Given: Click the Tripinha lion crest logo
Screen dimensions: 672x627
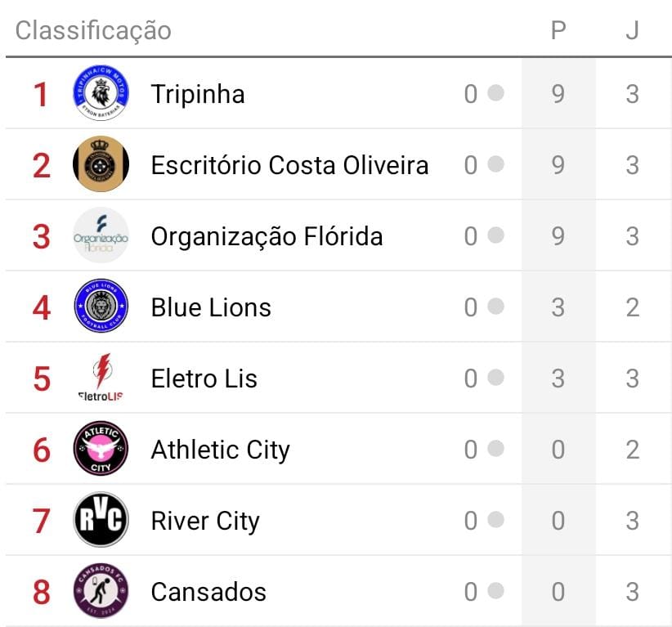Looking at the screenshot, I should 101,94.
